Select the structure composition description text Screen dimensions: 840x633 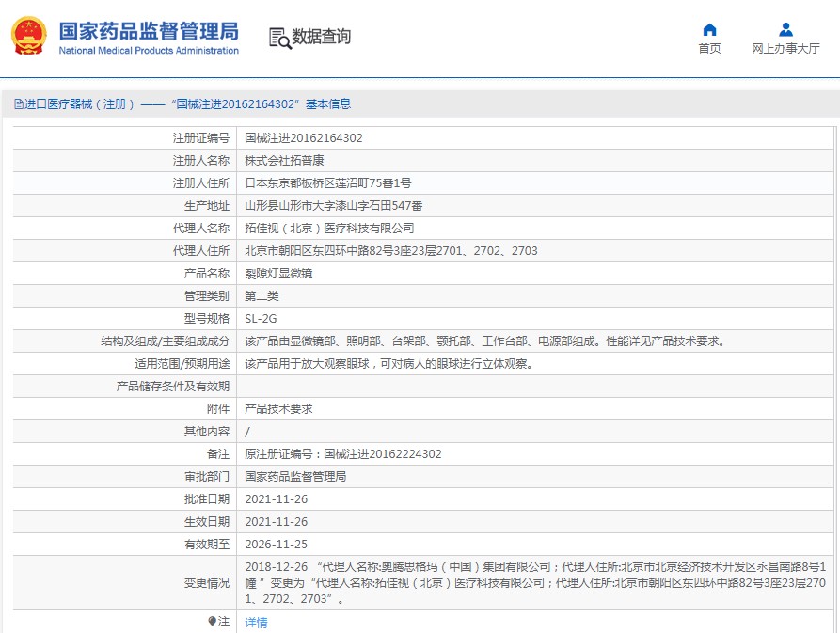click(x=486, y=341)
